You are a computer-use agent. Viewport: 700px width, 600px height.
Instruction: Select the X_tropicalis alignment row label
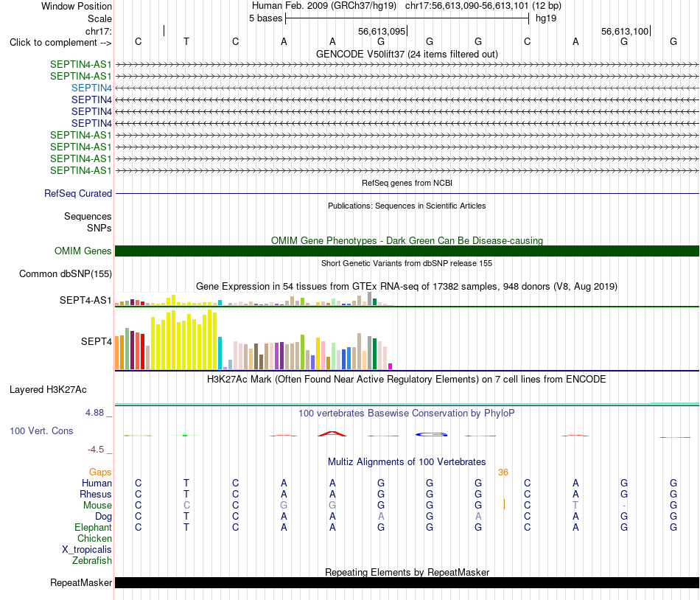pos(87,550)
